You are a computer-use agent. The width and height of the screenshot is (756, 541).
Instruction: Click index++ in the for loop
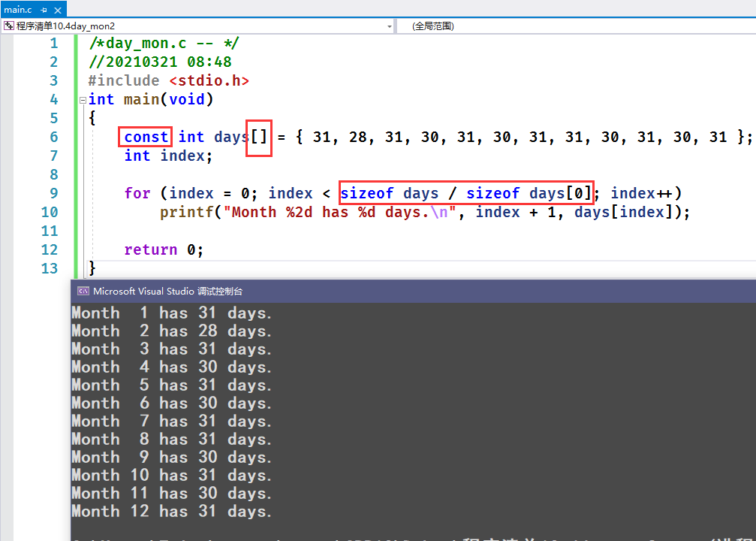(641, 193)
